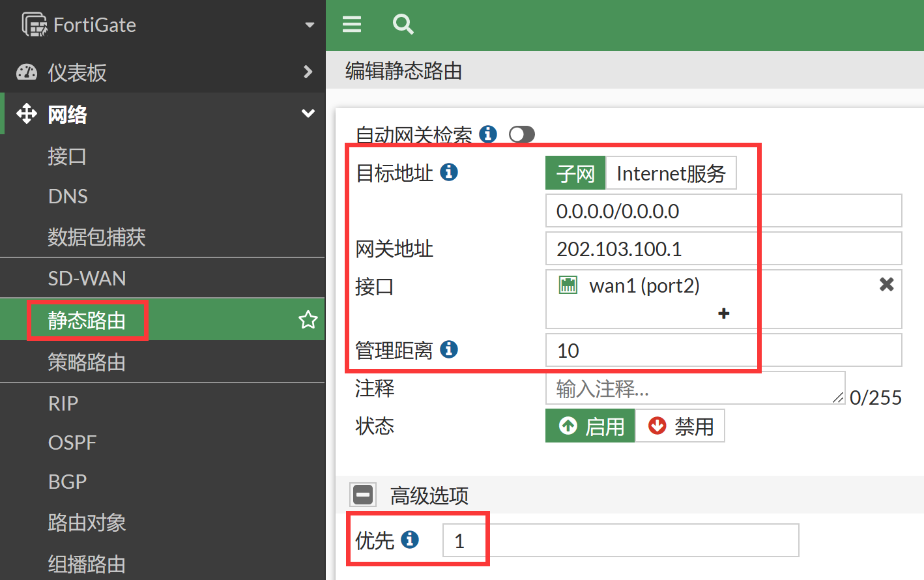This screenshot has height=580, width=924.
Task: Click the info icon beside 优先
Action: [410, 540]
